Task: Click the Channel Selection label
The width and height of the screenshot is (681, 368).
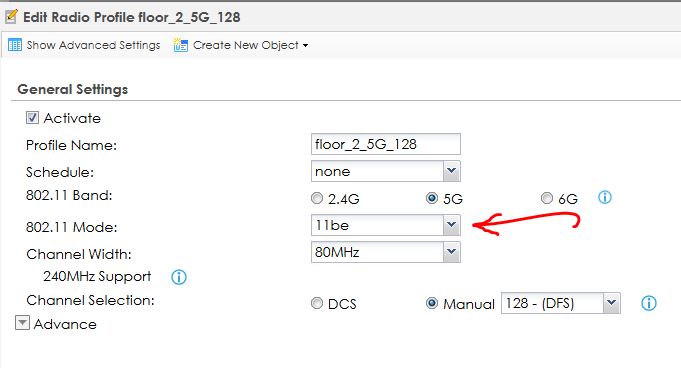Action: (90, 300)
